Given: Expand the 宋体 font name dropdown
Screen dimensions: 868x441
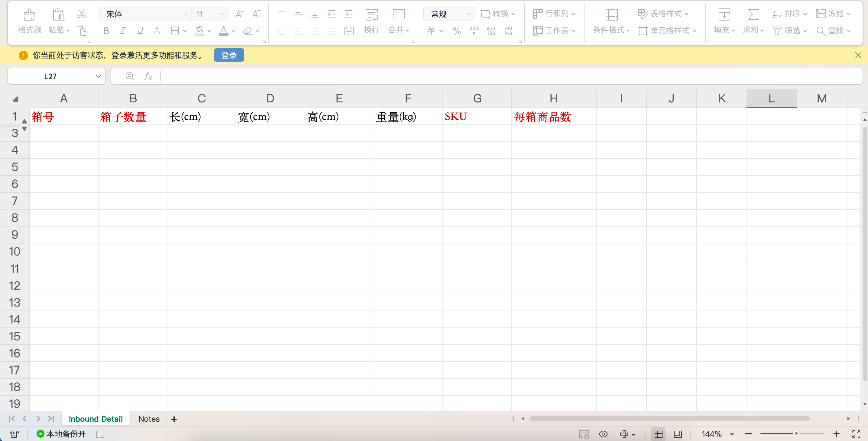Looking at the screenshot, I should 185,14.
